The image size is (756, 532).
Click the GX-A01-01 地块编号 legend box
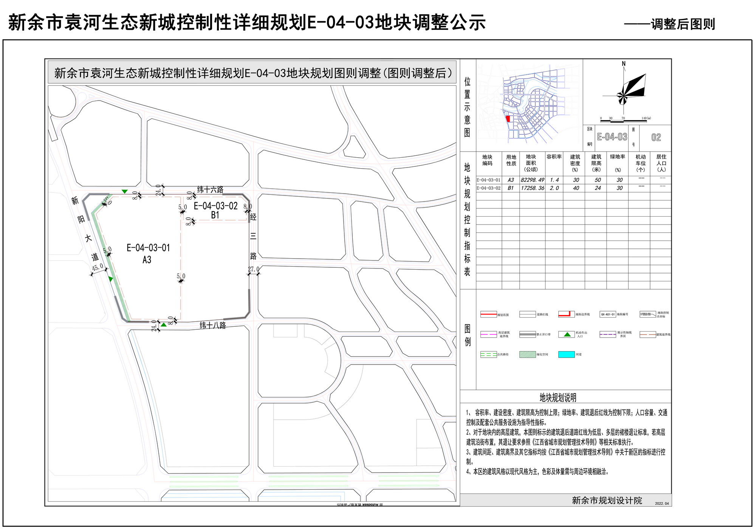coord(607,314)
